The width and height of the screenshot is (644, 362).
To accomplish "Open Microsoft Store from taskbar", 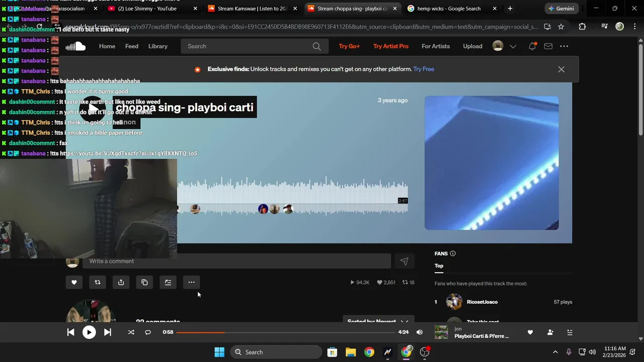I will [332, 352].
